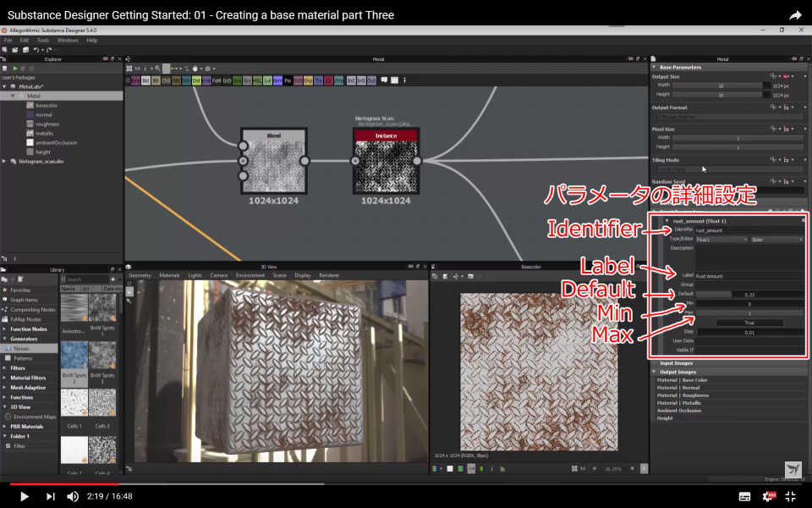Add a Grayscale conversion node (Gry)
Screen dimensions: 812x508
tap(247, 81)
